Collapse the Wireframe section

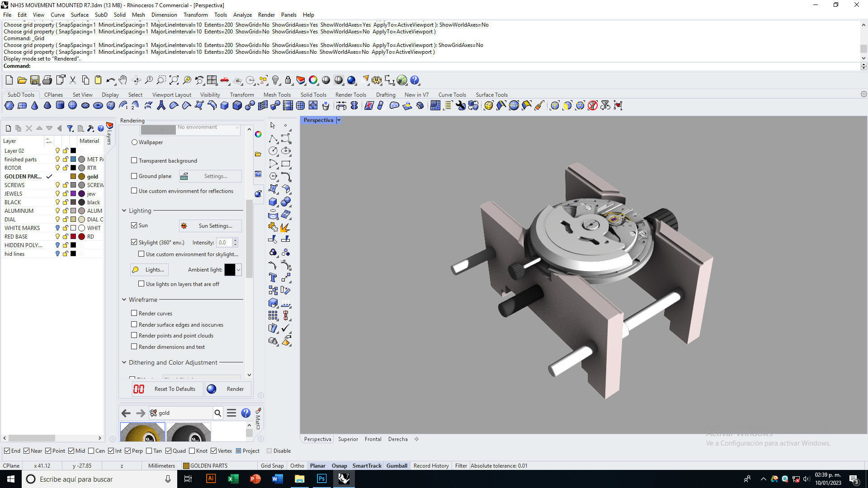tap(124, 300)
